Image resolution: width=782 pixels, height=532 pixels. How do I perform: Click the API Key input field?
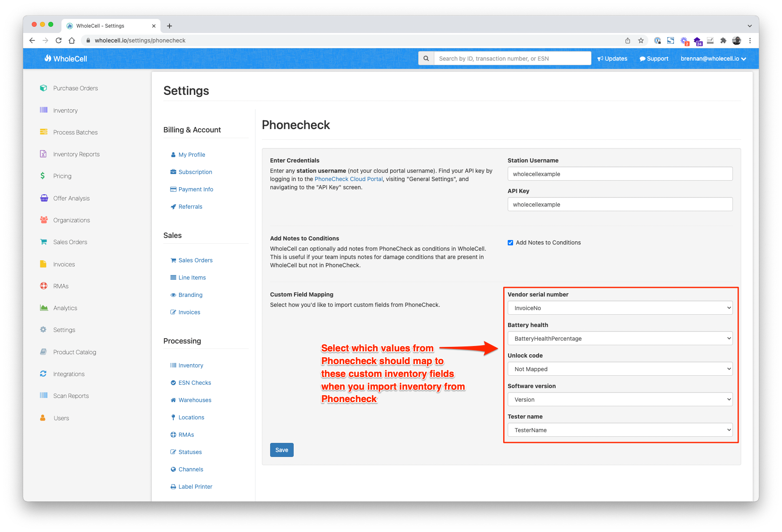tap(620, 204)
